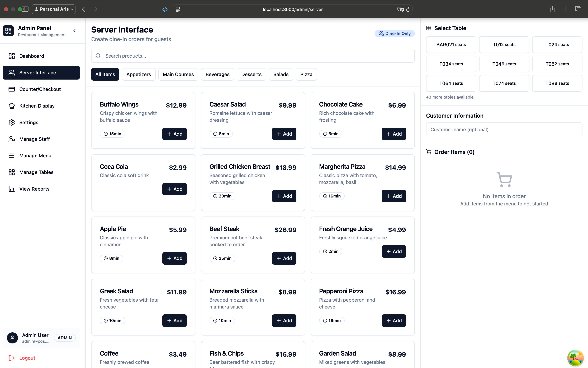Viewport: 588px width, 368px height.
Task: Navigate to Manage Staff
Action: [x=41, y=139]
